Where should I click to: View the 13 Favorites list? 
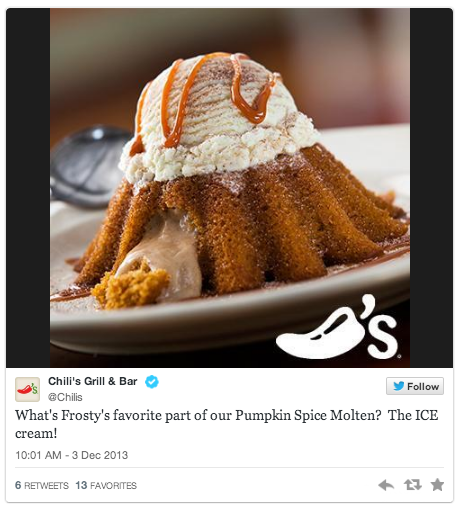tap(106, 485)
